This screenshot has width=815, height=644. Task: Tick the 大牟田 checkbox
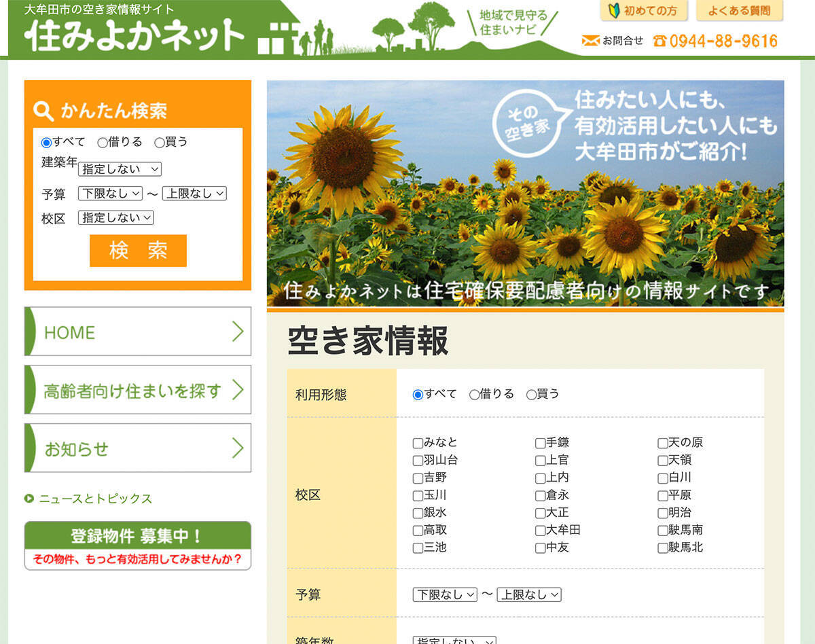click(540, 531)
